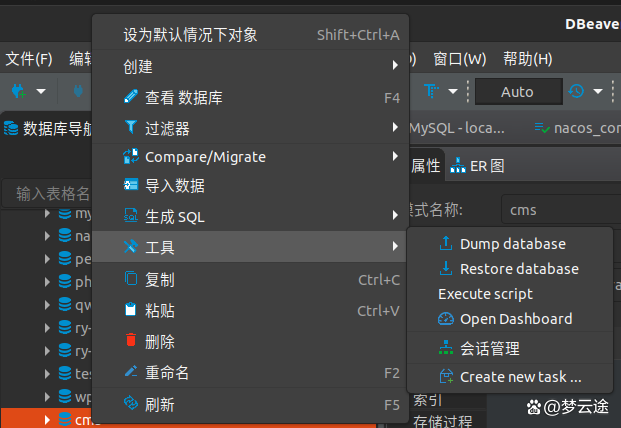Click the 导入数据 import icon
This screenshot has height=428, width=621.
pyautogui.click(x=131, y=185)
